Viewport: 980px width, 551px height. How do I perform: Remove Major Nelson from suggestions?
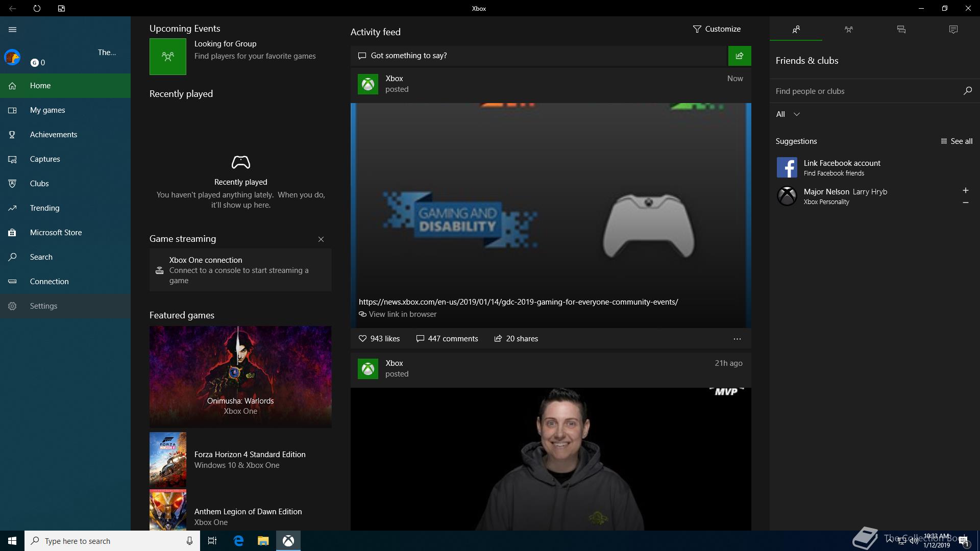pos(965,203)
